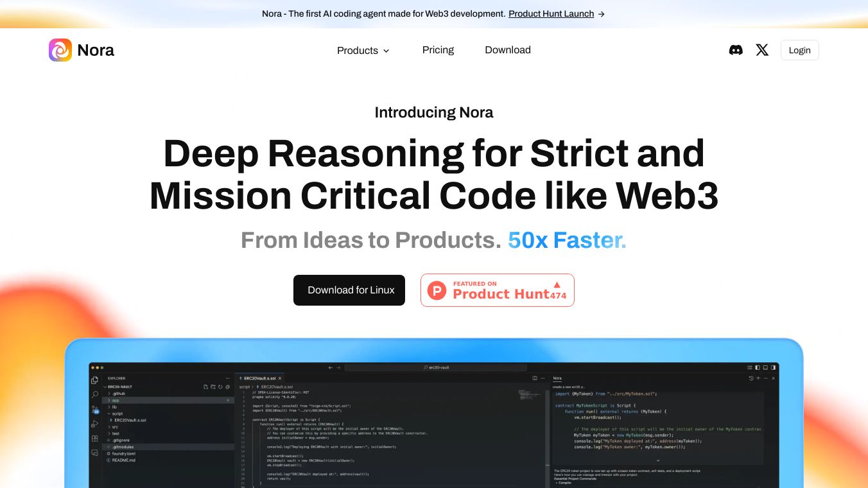Select the Search icon in the IDE activity bar
This screenshot has height=488, width=868.
(x=95, y=395)
